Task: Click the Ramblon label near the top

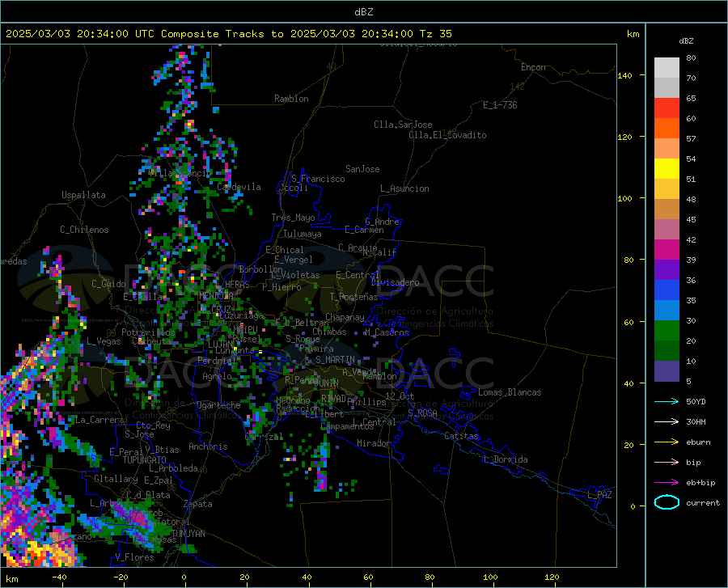Action: point(291,99)
